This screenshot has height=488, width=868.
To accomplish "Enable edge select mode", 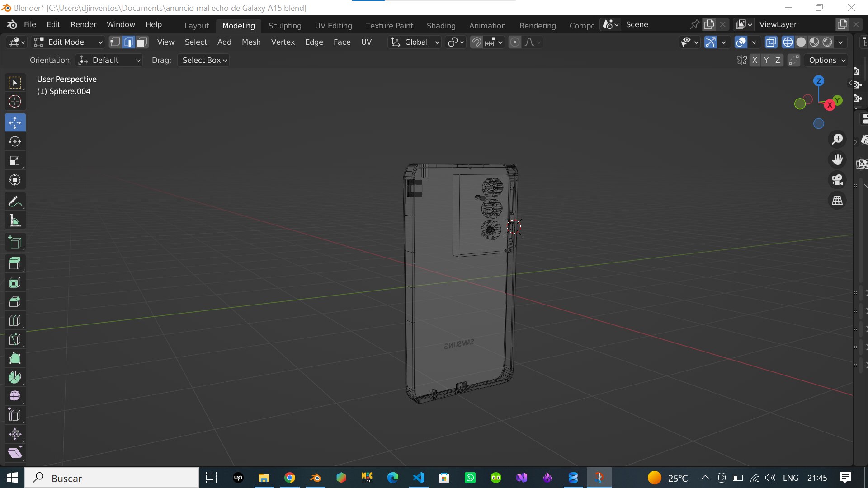I will click(129, 42).
